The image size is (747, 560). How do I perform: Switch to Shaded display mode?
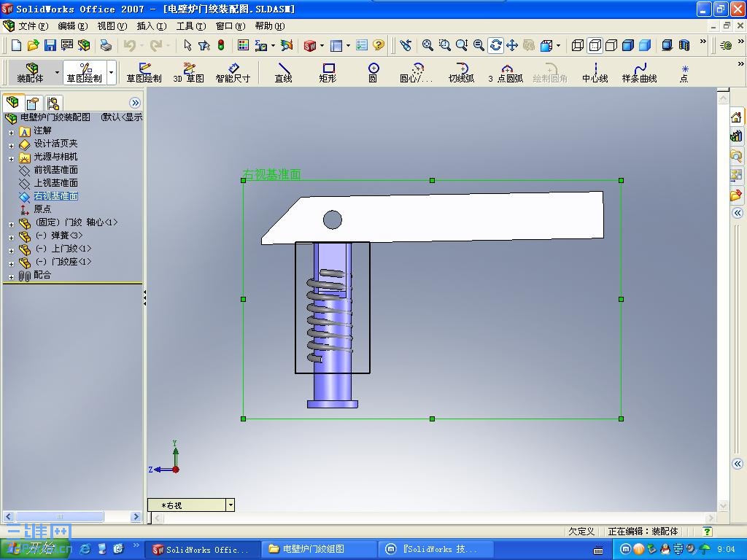tap(645, 45)
